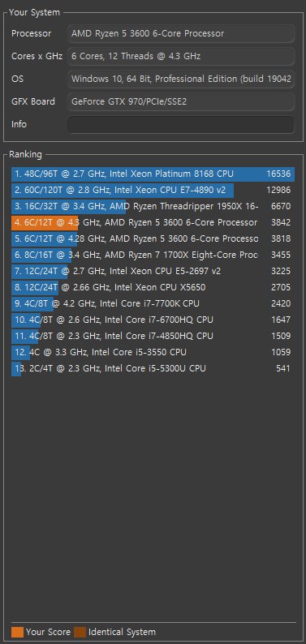This screenshot has width=306, height=644.
Task: Select the orange Ryzen 5 3600 score row
Action: (x=153, y=222)
